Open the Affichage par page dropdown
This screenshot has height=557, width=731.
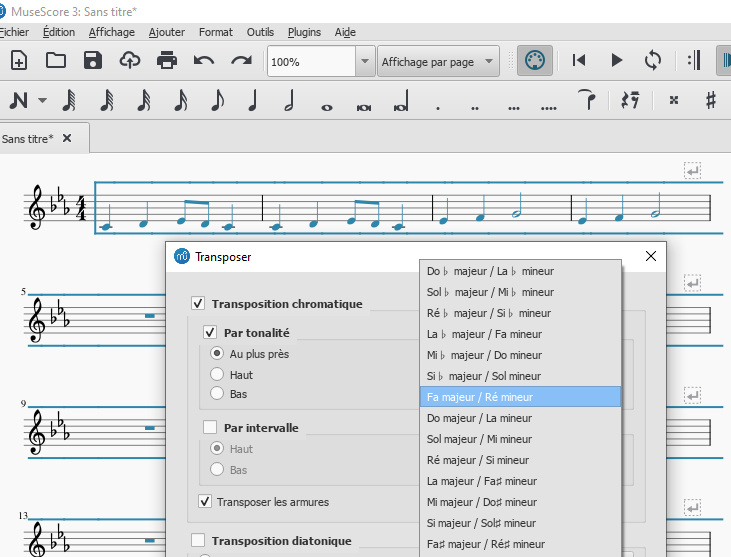point(438,61)
